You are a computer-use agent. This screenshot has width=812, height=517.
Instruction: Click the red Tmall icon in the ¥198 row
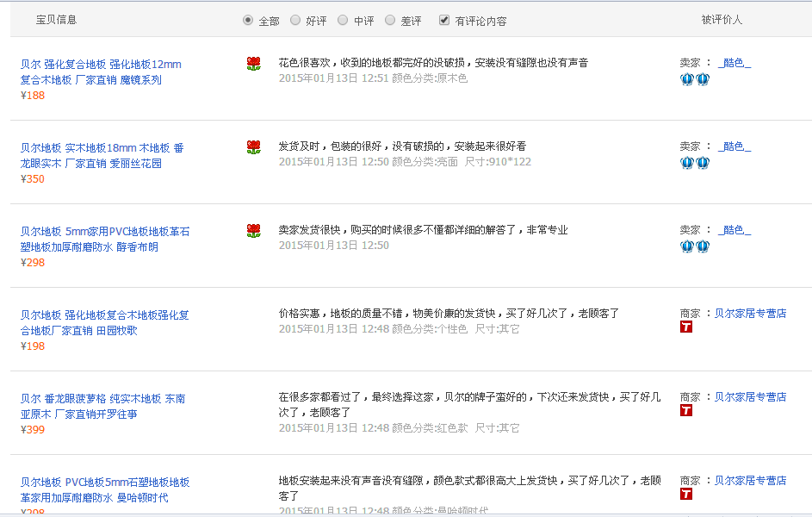tap(686, 327)
